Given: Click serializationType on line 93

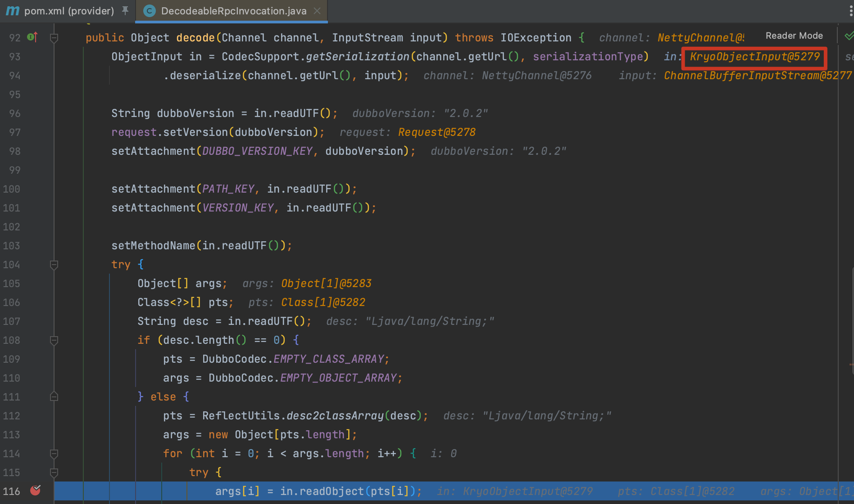Looking at the screenshot, I should tap(588, 57).
